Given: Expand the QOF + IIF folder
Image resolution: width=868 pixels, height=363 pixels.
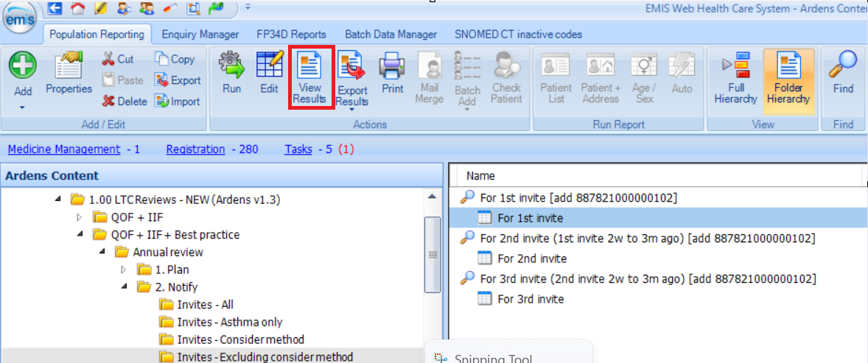Looking at the screenshot, I should (x=79, y=217).
